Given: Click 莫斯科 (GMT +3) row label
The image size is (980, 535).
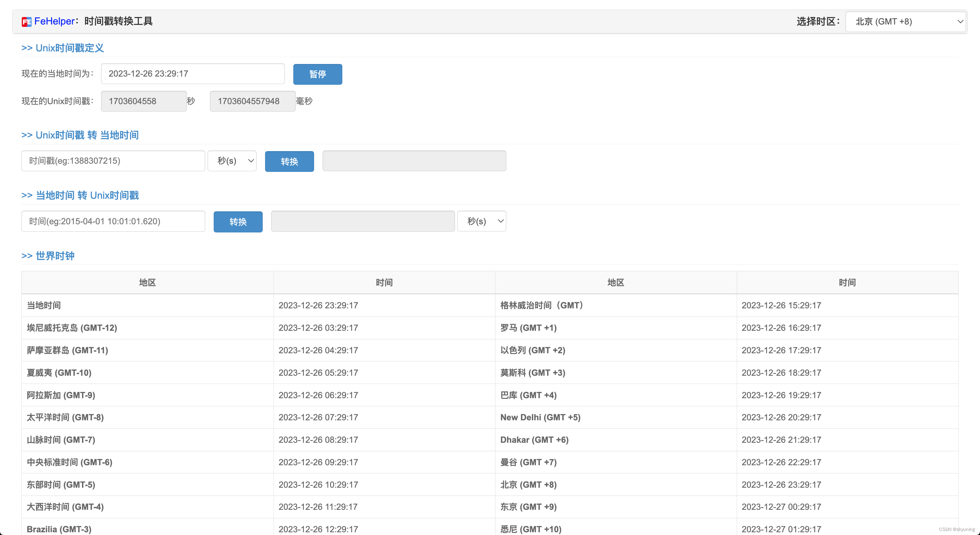Looking at the screenshot, I should click(x=533, y=373).
